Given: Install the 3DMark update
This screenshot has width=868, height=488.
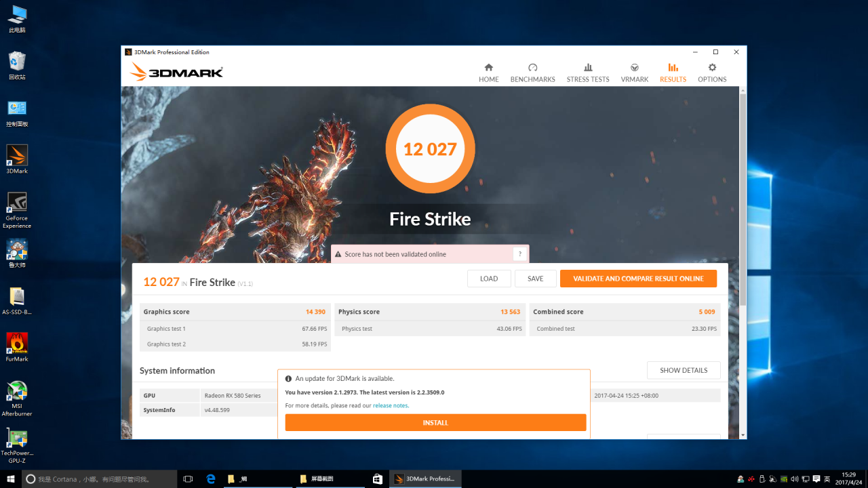Looking at the screenshot, I should coord(435,423).
